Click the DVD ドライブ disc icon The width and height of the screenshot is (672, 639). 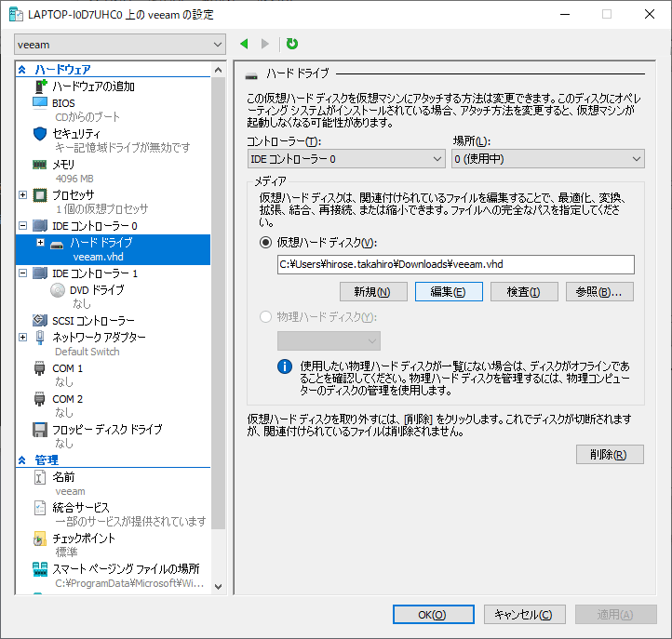pyautogui.click(x=58, y=290)
